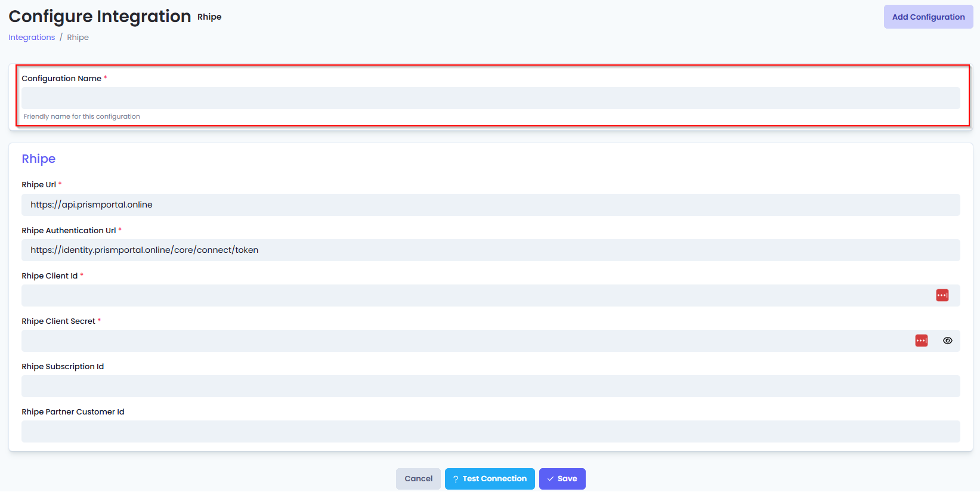The height and width of the screenshot is (492, 980).
Task: Click into the Rhipe Url field
Action: 490,205
